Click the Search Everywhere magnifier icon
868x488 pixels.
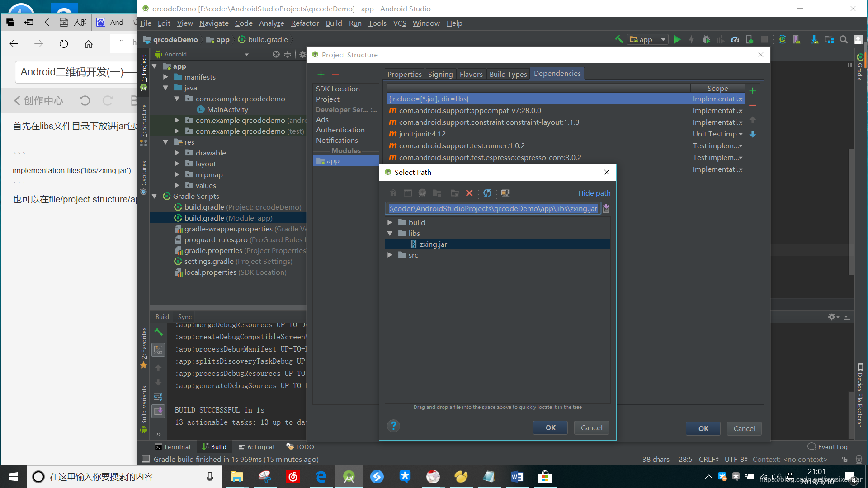844,39
